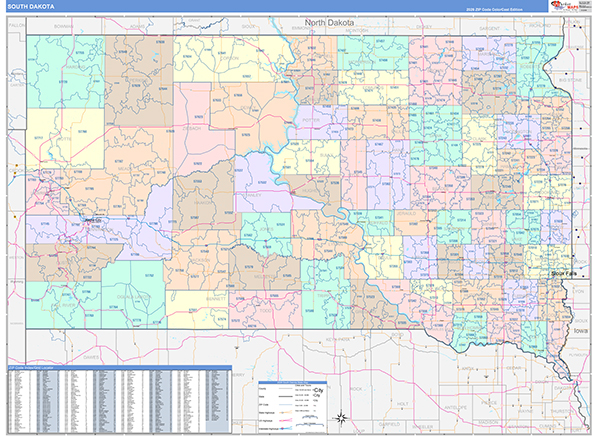The height and width of the screenshot is (436, 600).
Task: Click the BIG STONE county label in Minnesota
Action: pos(570,80)
